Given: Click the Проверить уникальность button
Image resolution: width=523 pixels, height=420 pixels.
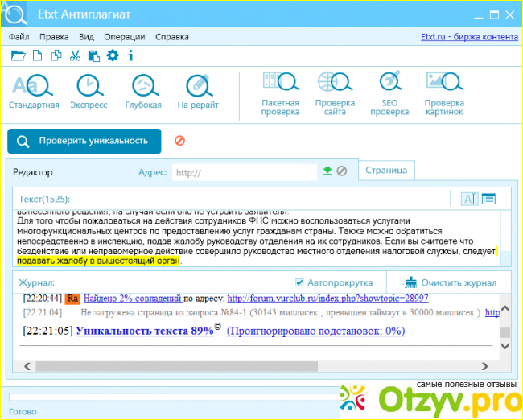Looking at the screenshot, I should pyautogui.click(x=84, y=141).
